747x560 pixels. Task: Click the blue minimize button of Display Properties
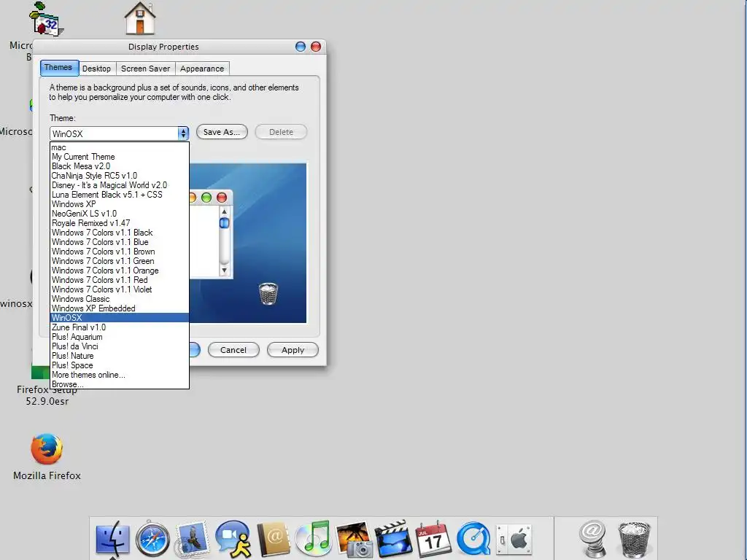point(301,47)
